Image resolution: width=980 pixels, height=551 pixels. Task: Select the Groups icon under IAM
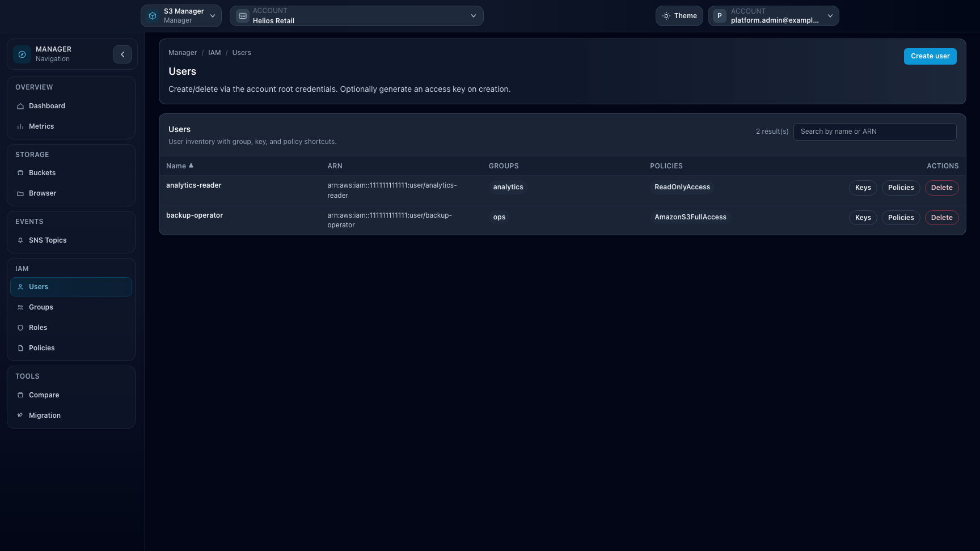click(20, 307)
